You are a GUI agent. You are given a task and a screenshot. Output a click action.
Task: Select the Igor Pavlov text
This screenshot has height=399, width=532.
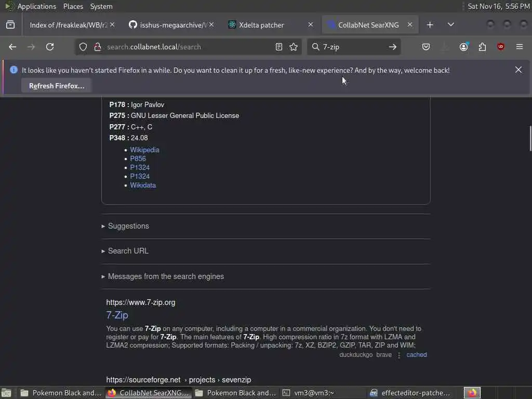coord(148,105)
